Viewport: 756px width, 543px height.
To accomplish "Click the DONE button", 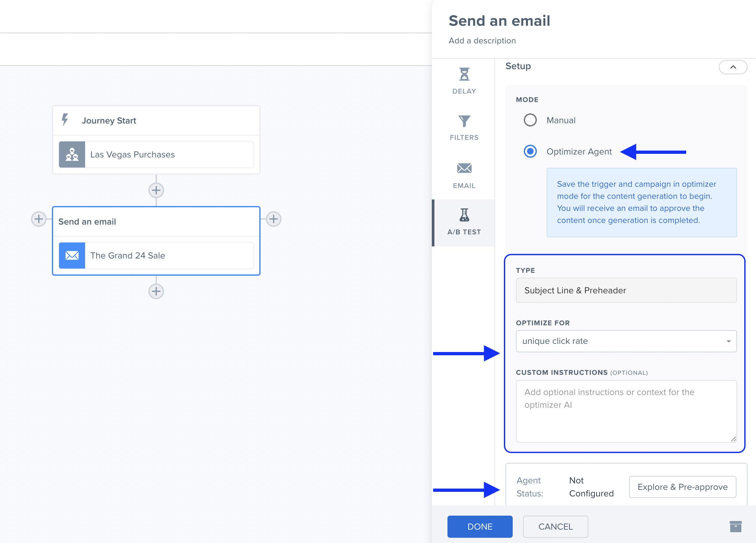I will (480, 526).
